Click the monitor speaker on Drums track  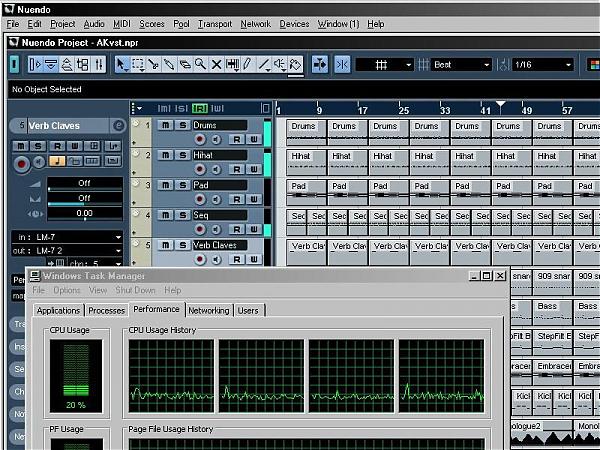(x=217, y=139)
